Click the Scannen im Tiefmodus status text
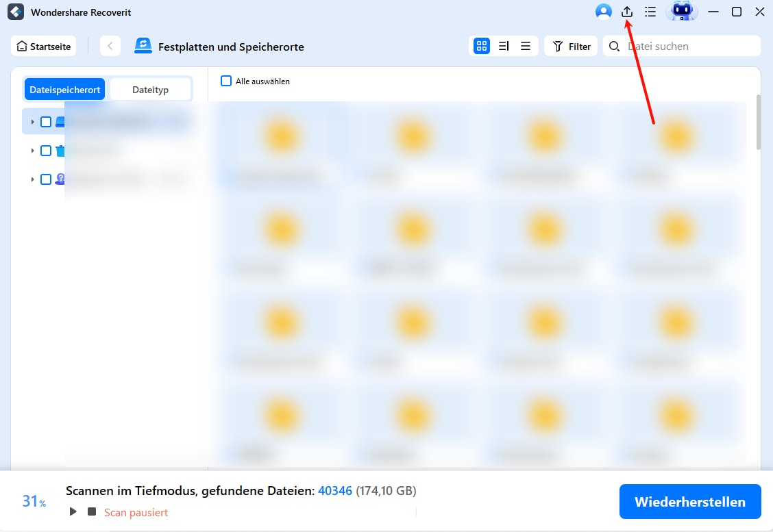This screenshot has height=532, width=773. pyautogui.click(x=191, y=491)
